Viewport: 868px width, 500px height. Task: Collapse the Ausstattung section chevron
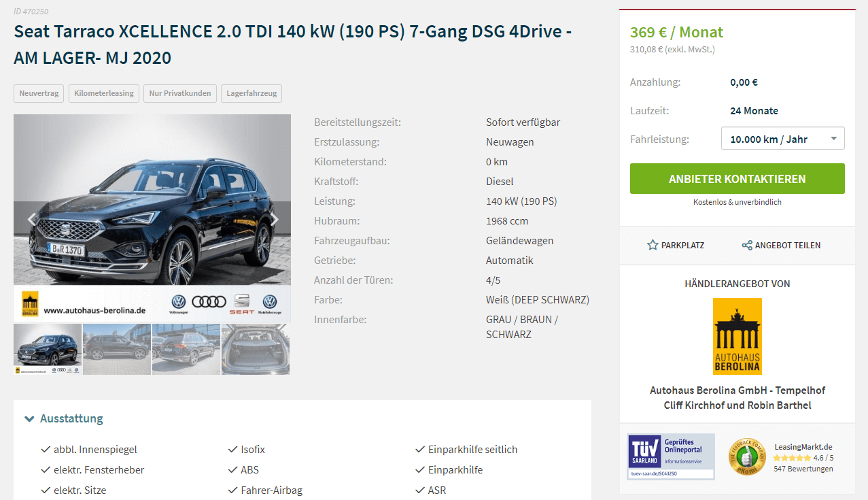[x=29, y=419]
